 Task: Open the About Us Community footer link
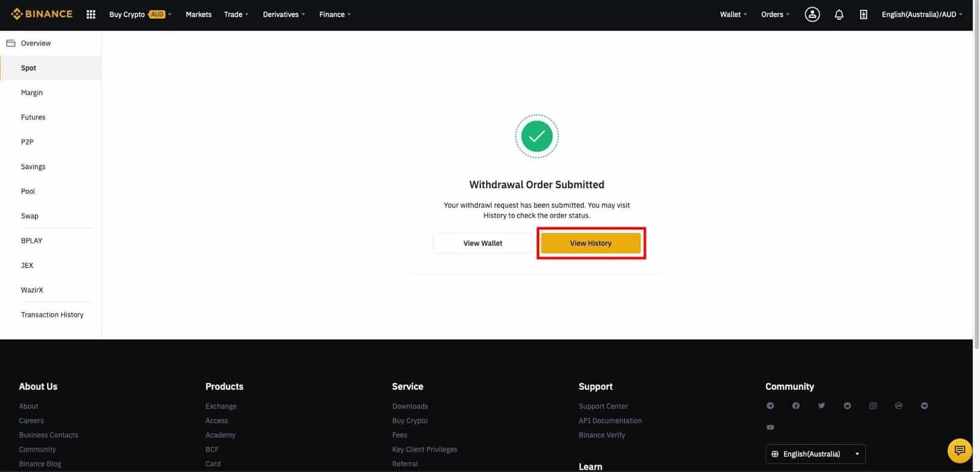click(37, 449)
